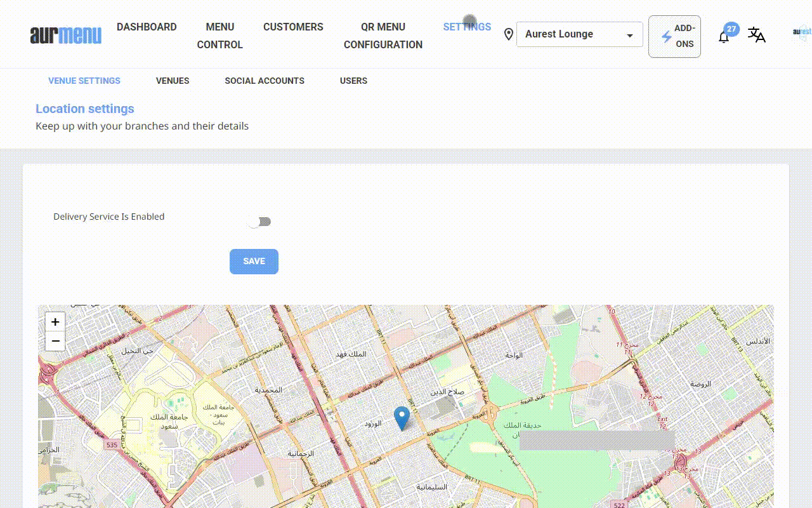Go to Customers page
Screen dimensions: 812x508
pos(293,27)
